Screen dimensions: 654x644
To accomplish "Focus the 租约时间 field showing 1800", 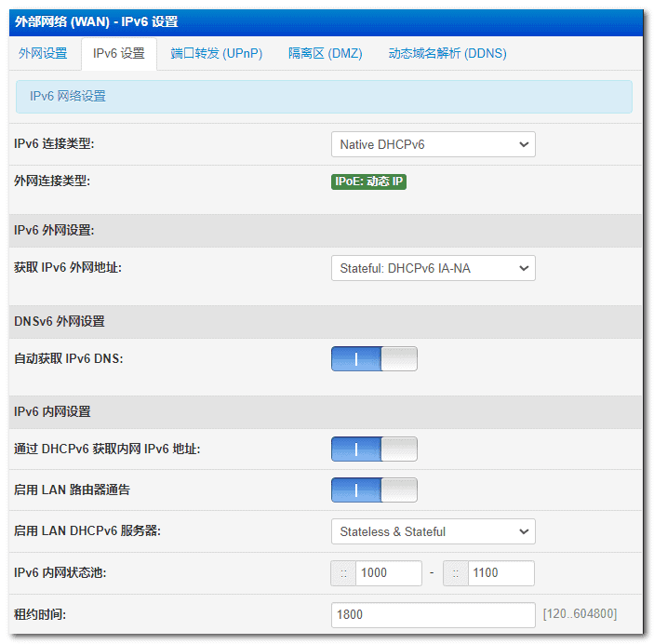I will [433, 614].
